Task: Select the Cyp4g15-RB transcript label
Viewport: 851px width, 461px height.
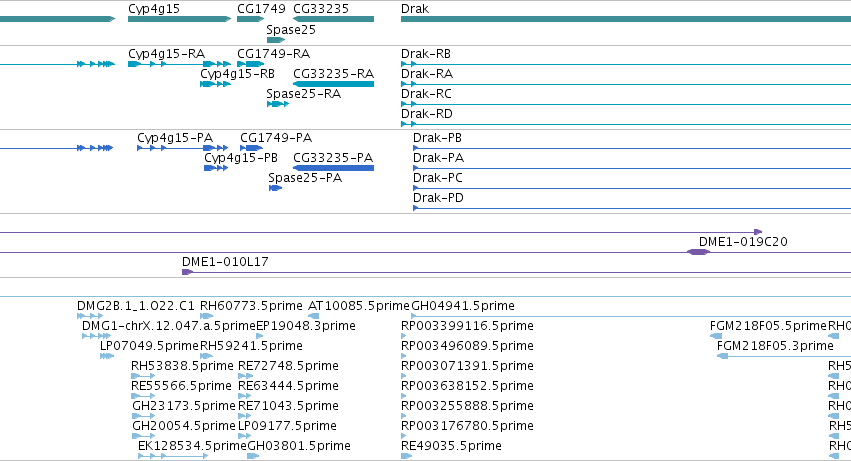Action: (x=238, y=74)
